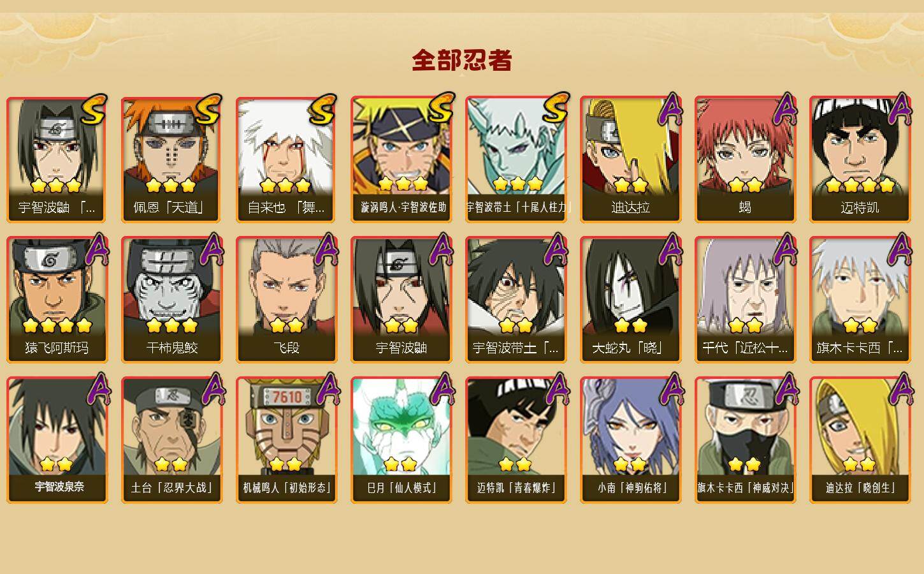Viewport: 924px width, 574px height.
Task: Choose the 旗木卡卡西「神威对决」 card
Action: coord(746,440)
